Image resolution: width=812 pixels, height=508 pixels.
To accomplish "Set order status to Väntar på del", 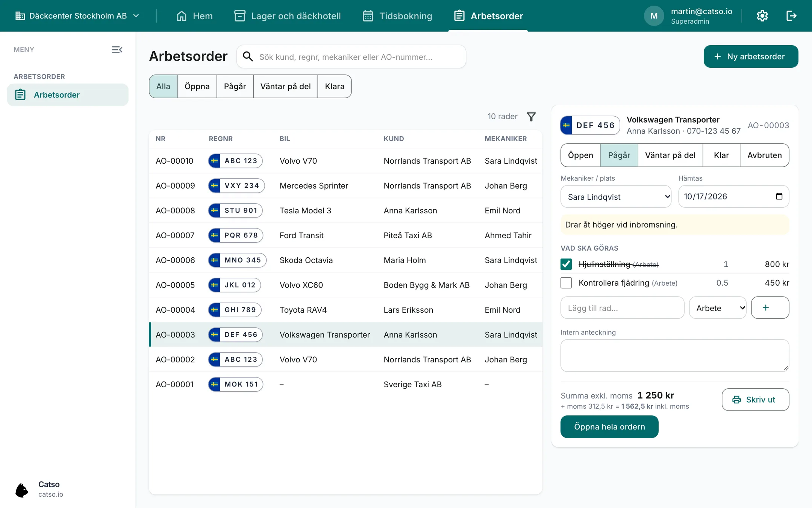I will 670,155.
